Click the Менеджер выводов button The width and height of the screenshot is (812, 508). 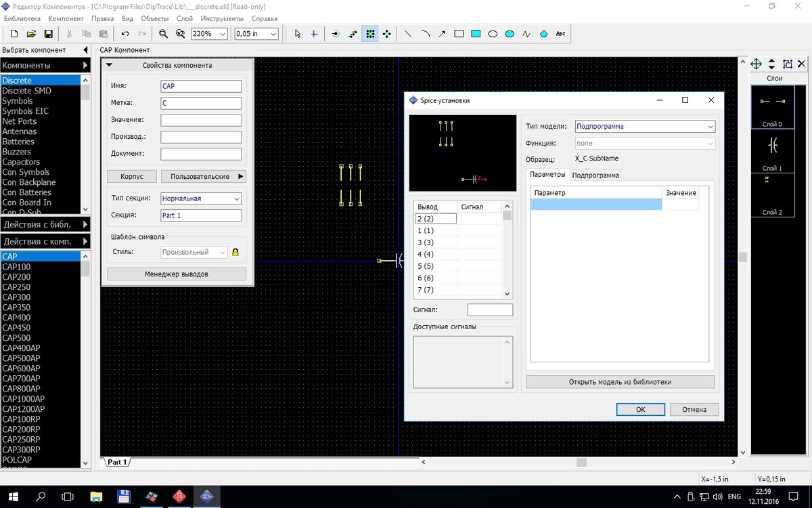[x=177, y=274]
